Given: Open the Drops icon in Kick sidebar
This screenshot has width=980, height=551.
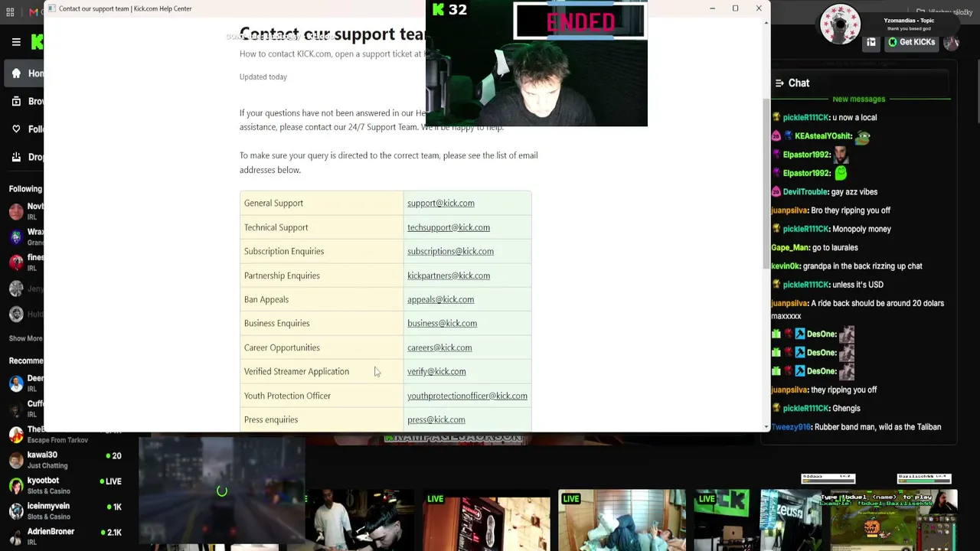Looking at the screenshot, I should [16, 157].
